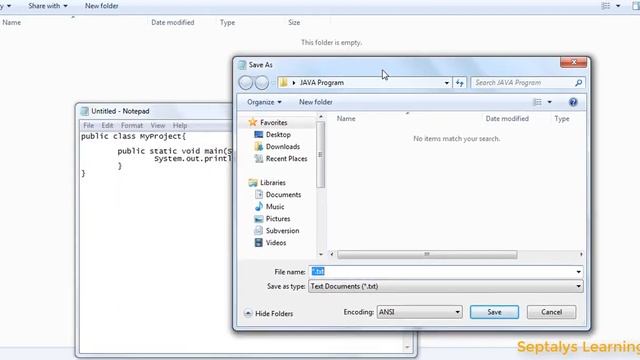Viewport: 640px width, 360px height.
Task: Expand the view options dropdown arrow in dialog
Action: (549, 102)
